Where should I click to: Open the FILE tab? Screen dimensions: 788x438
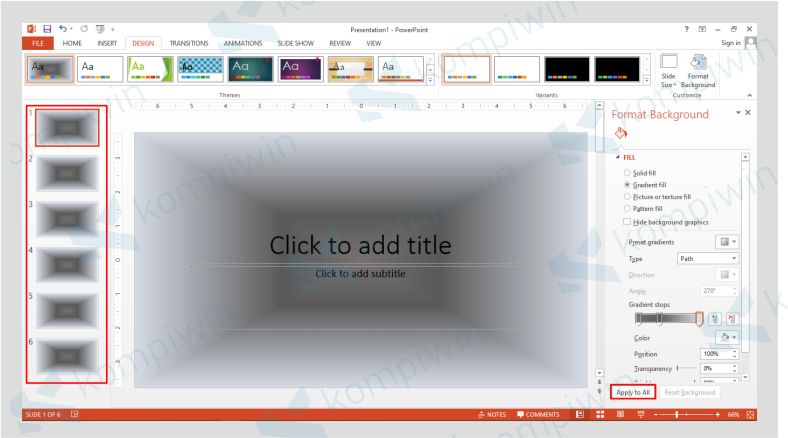tap(38, 43)
